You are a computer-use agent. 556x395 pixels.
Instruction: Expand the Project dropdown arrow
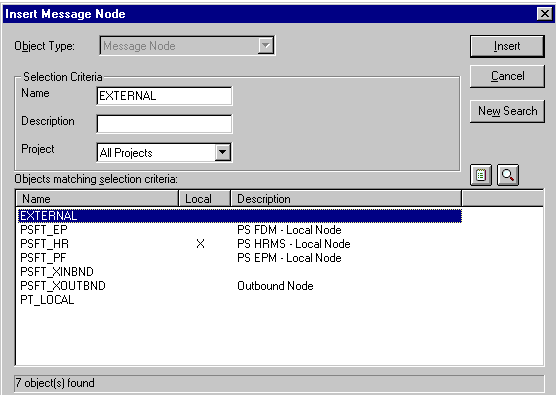pyautogui.click(x=223, y=152)
